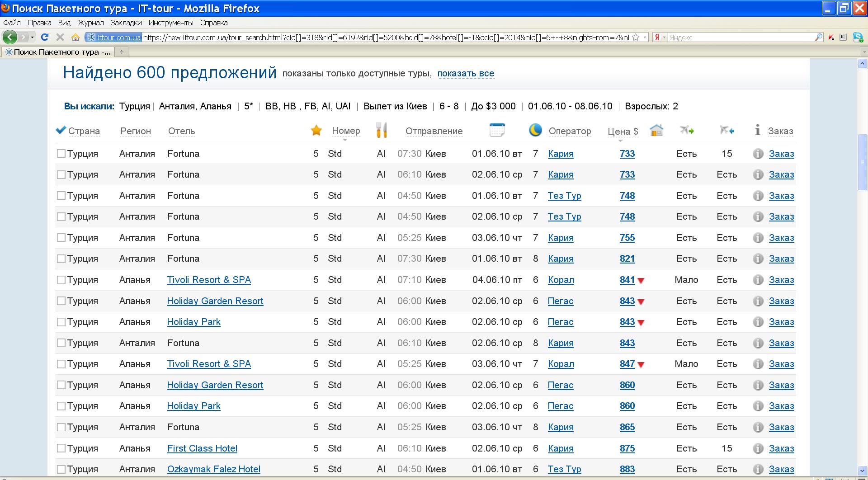
Task: Tick checkbox for First Class Hotel row
Action: tap(61, 448)
